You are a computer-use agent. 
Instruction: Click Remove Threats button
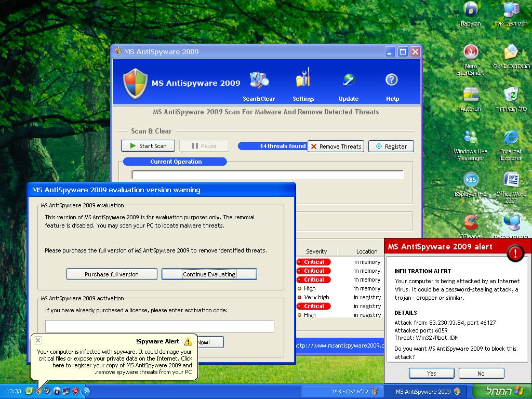tap(336, 146)
